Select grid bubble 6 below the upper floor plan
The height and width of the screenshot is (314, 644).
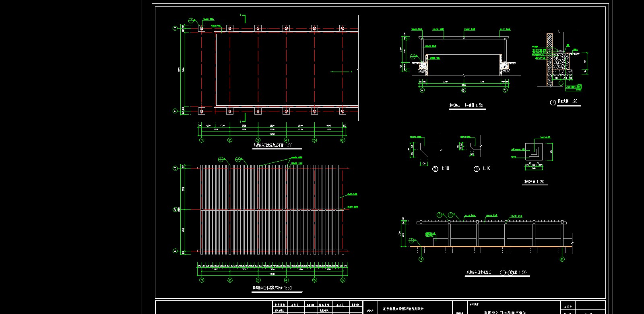pos(343,140)
